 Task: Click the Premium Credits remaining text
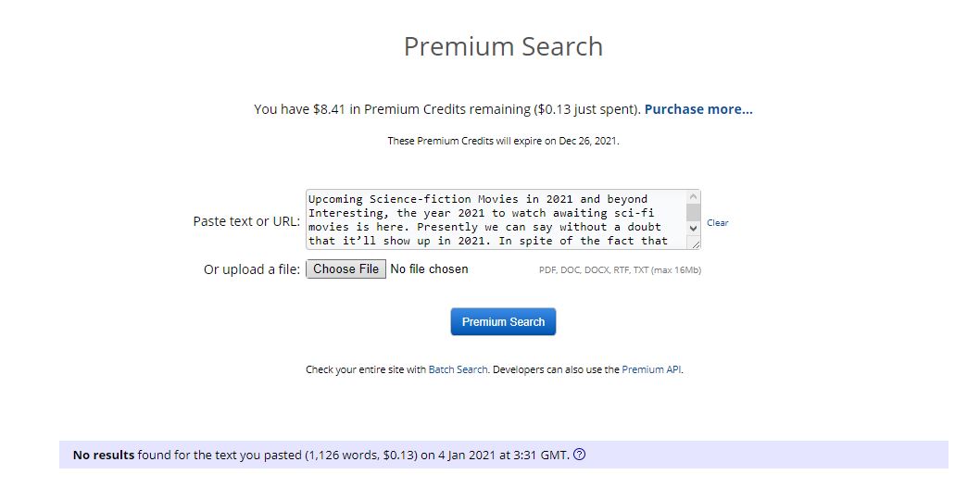(446, 109)
